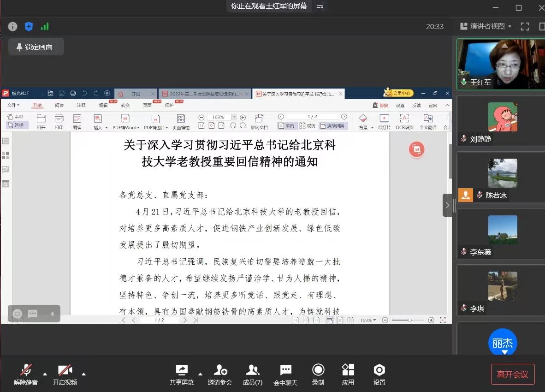
Task: Click 离开会议 to leave meeting
Action: click(512, 374)
